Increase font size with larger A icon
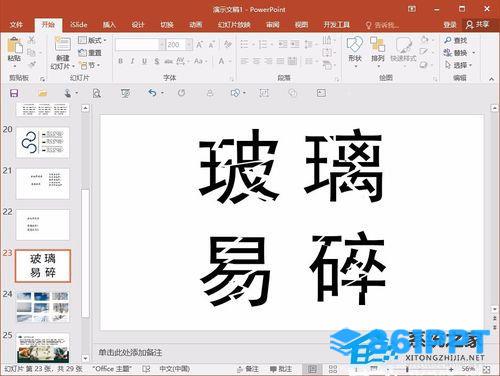This screenshot has width=500, height=376. 199,44
